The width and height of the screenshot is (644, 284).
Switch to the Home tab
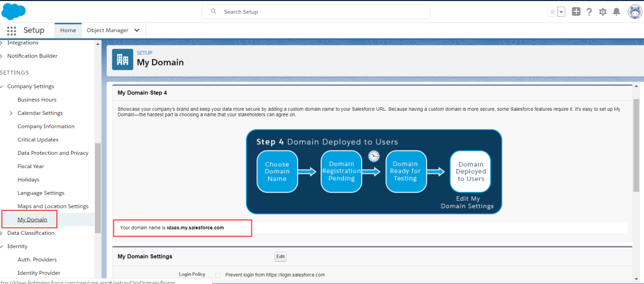(68, 30)
